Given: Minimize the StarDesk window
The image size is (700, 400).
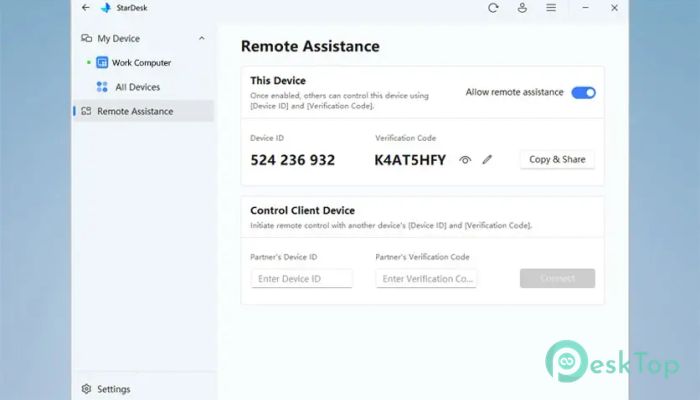Looking at the screenshot, I should [585, 8].
